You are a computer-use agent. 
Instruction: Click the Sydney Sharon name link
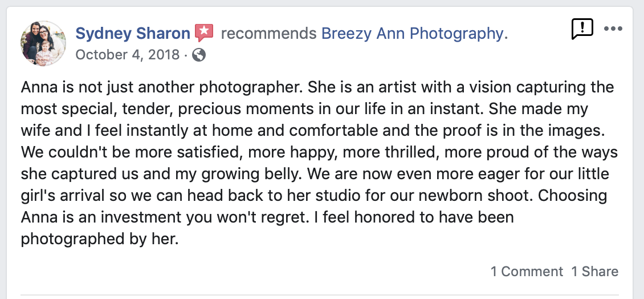point(133,34)
